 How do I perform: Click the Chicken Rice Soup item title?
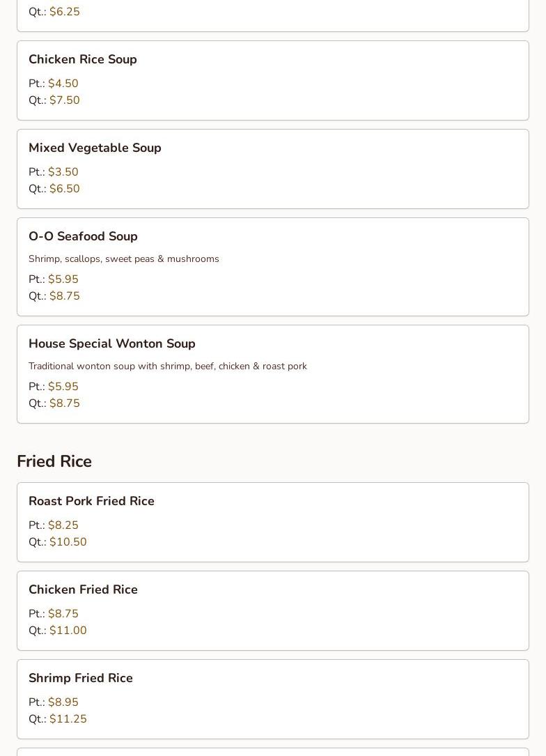coord(82,59)
